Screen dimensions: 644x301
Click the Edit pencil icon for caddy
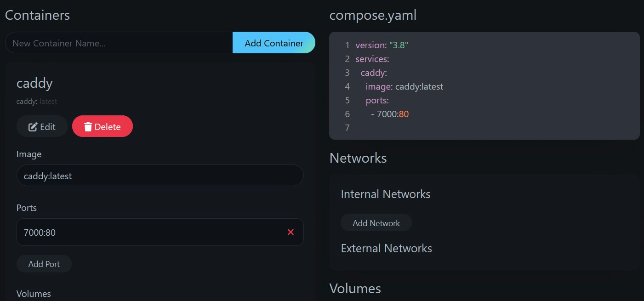click(33, 127)
